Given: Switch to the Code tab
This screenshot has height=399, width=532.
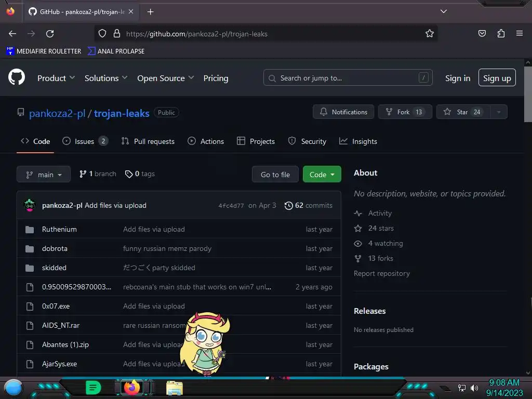Looking at the screenshot, I should pyautogui.click(x=35, y=141).
